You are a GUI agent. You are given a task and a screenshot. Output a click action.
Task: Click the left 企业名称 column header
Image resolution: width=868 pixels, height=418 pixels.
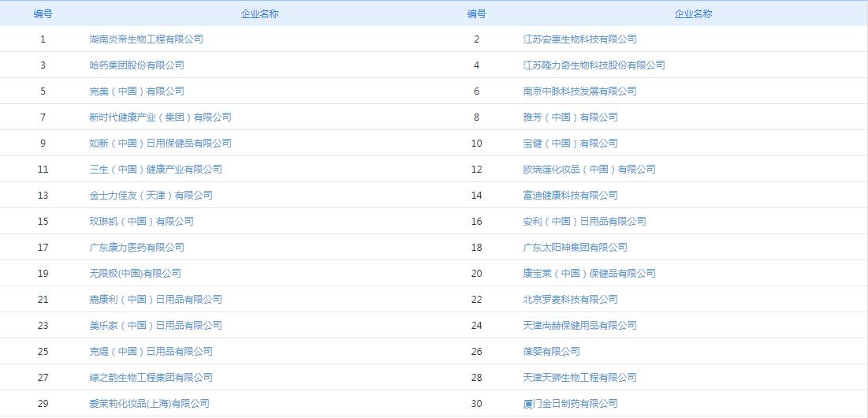coord(259,14)
